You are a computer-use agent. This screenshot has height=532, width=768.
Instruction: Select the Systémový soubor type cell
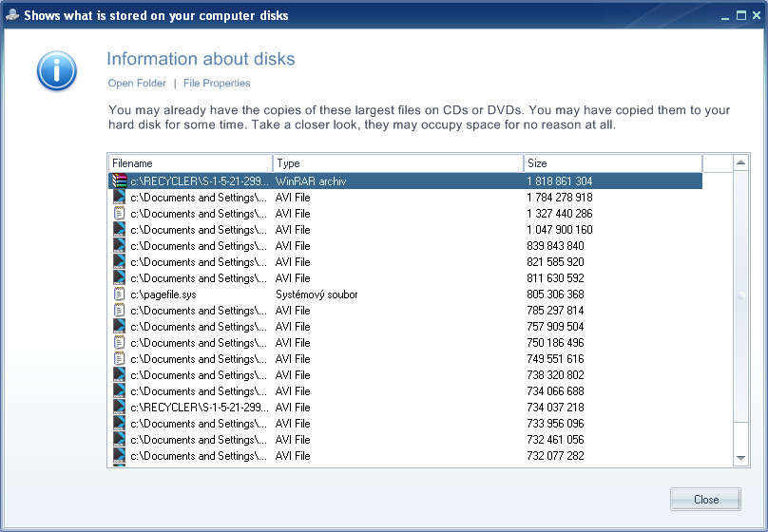point(317,294)
